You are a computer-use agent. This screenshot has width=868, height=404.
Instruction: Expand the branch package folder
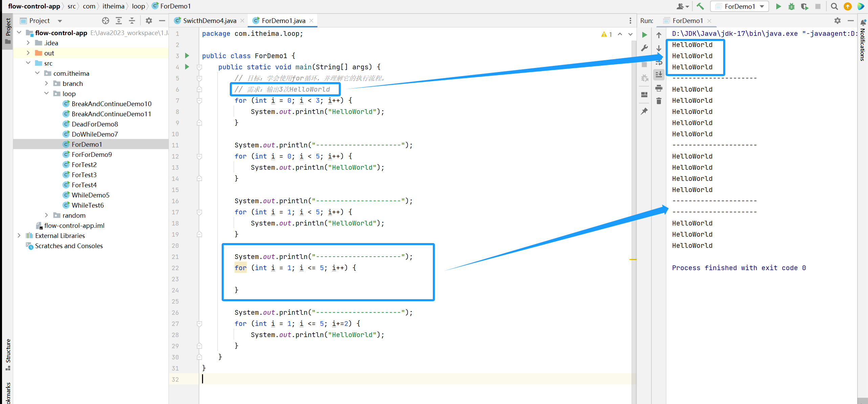(x=46, y=84)
